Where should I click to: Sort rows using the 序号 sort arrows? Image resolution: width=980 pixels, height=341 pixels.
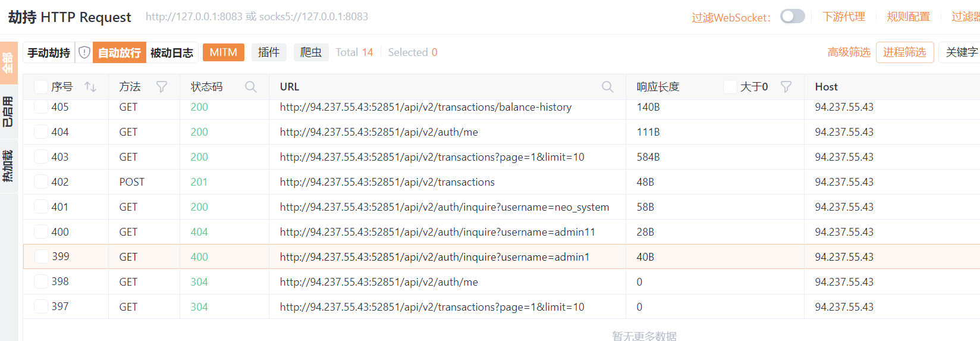click(x=90, y=87)
